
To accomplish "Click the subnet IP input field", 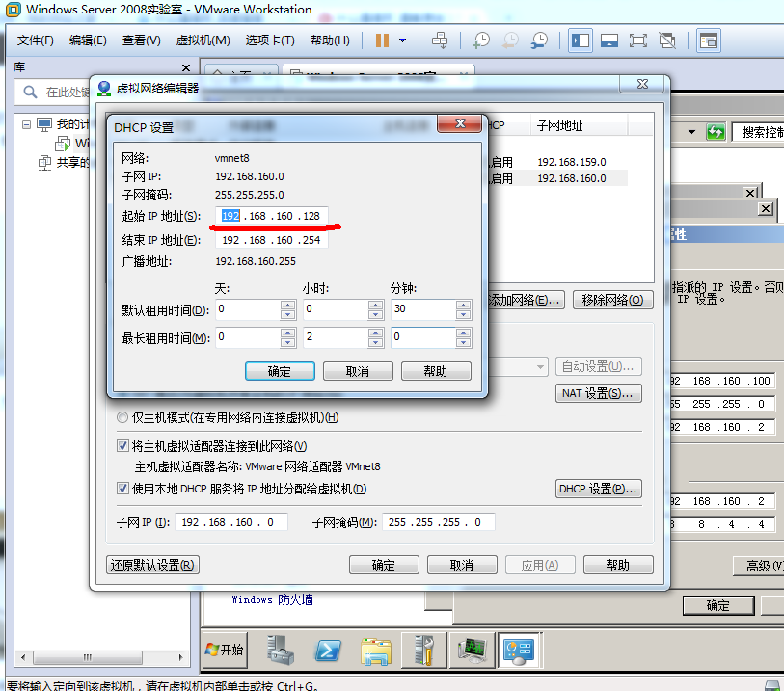I will [231, 522].
